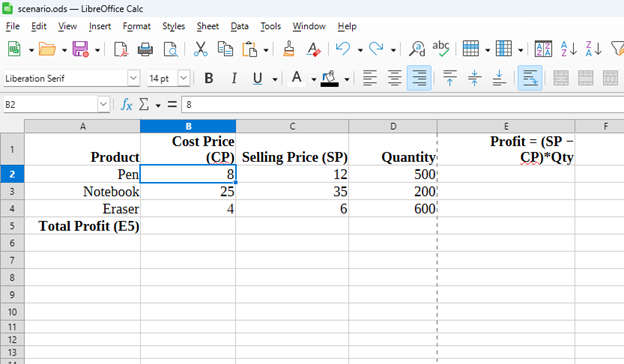Apply the background color bucket
Image resolution: width=624 pixels, height=364 pixels.
[x=330, y=78]
